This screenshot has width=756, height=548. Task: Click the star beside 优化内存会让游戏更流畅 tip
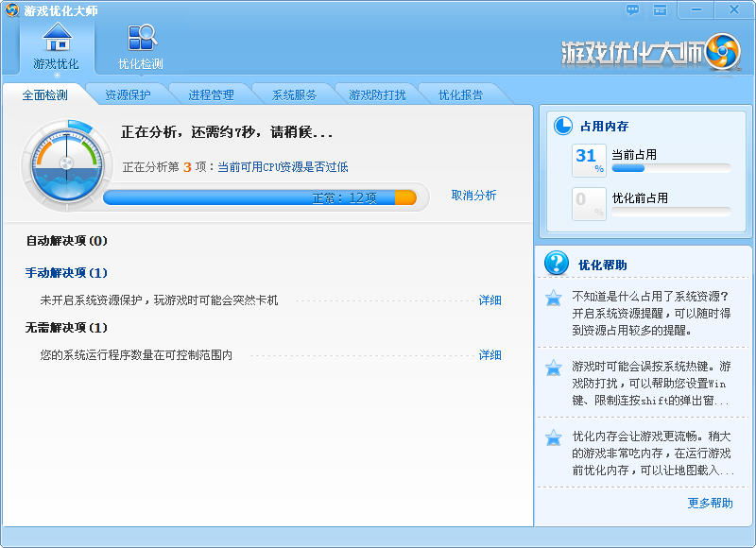click(553, 437)
